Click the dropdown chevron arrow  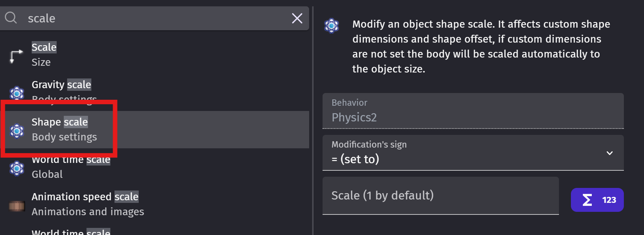coord(609,153)
